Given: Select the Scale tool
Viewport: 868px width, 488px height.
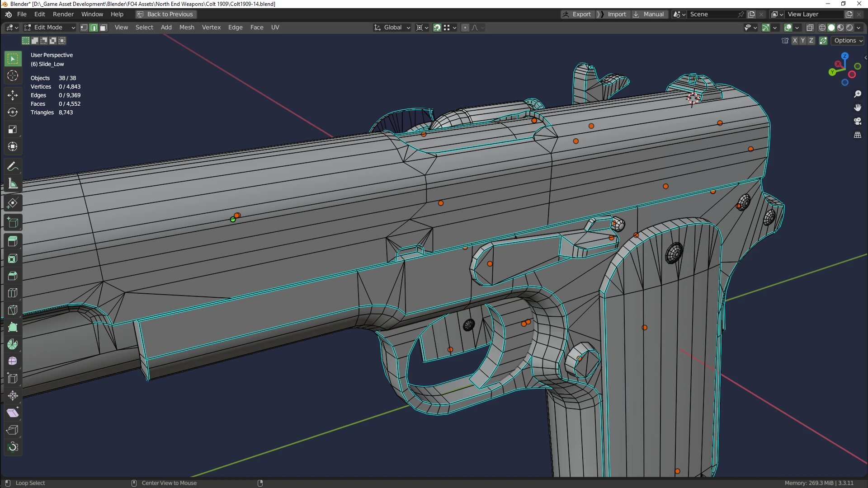Looking at the screenshot, I should (x=13, y=130).
